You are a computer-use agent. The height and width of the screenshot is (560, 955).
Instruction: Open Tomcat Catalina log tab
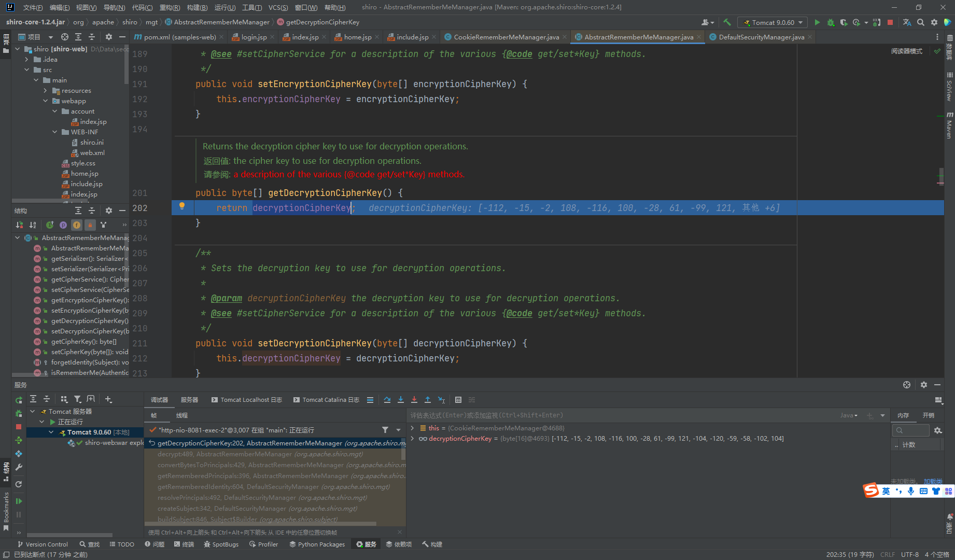tap(327, 400)
